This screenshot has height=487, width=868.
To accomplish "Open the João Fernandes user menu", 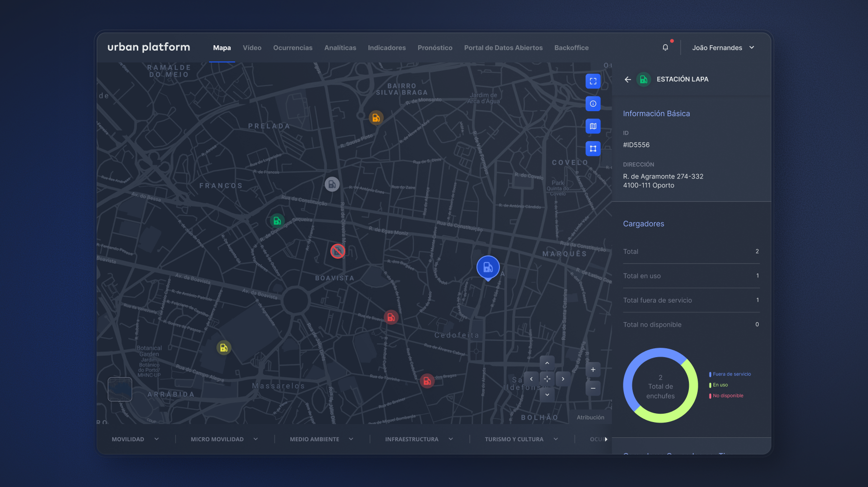I will (x=723, y=48).
